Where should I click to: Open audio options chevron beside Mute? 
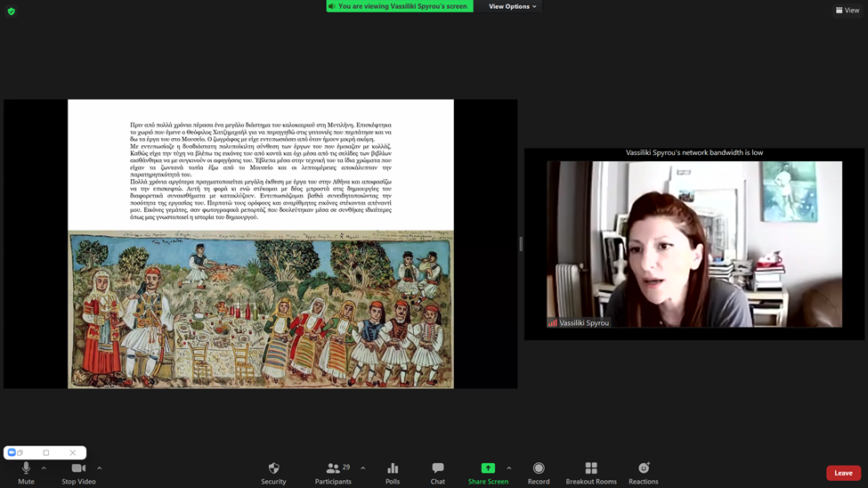(44, 468)
